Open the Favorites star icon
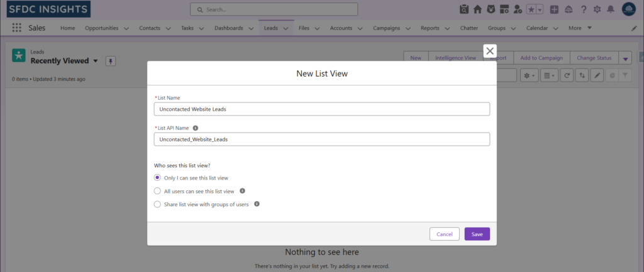 (x=531, y=9)
